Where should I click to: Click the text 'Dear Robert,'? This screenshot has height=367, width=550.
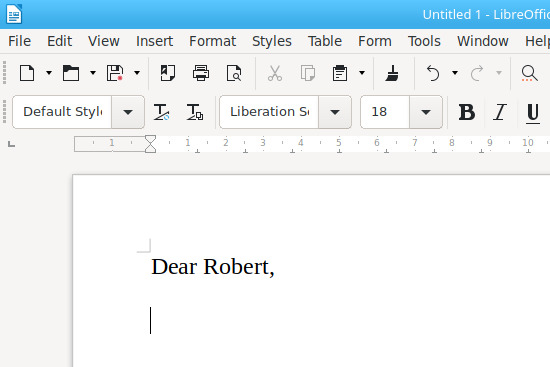[x=213, y=267]
